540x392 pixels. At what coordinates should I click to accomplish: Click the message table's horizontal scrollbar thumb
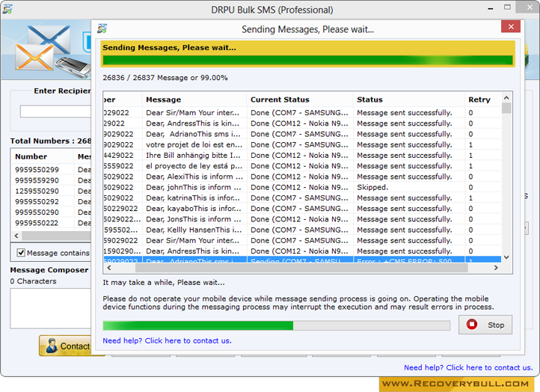pyautogui.click(x=301, y=268)
